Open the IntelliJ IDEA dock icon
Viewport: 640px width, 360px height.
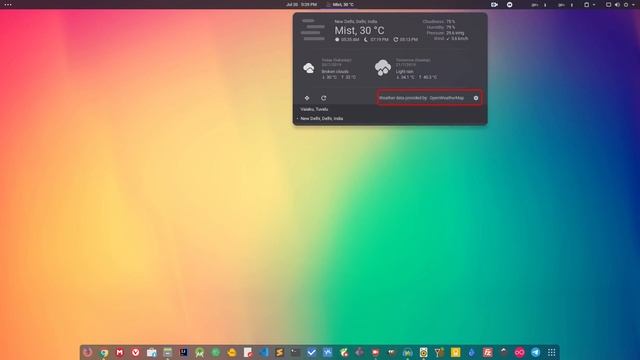click(x=184, y=352)
